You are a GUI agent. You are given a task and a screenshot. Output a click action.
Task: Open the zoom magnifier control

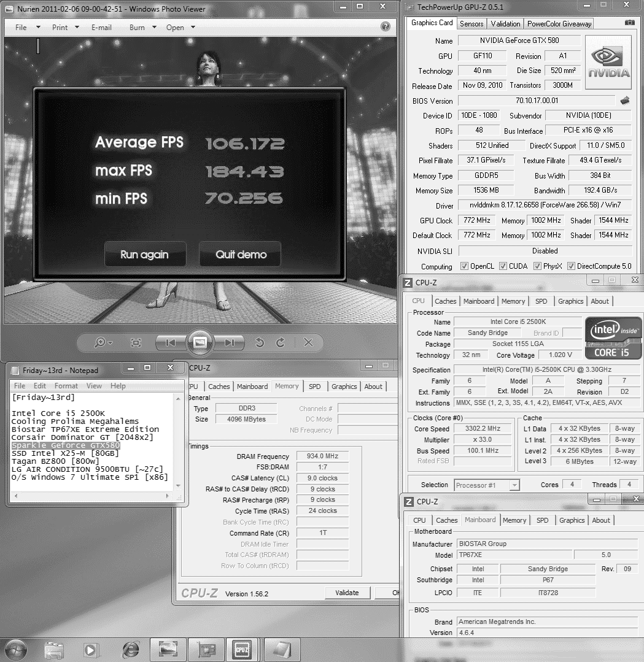pyautogui.click(x=103, y=342)
